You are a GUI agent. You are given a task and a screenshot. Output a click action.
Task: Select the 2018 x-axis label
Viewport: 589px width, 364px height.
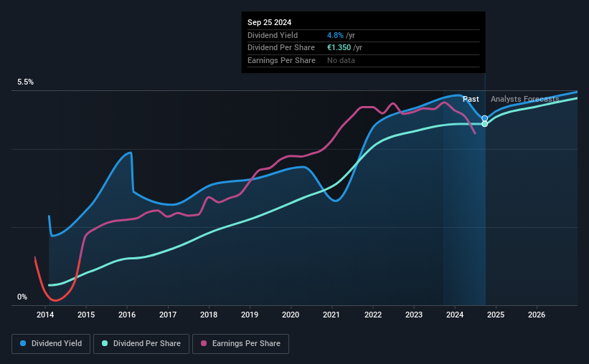[x=209, y=315]
